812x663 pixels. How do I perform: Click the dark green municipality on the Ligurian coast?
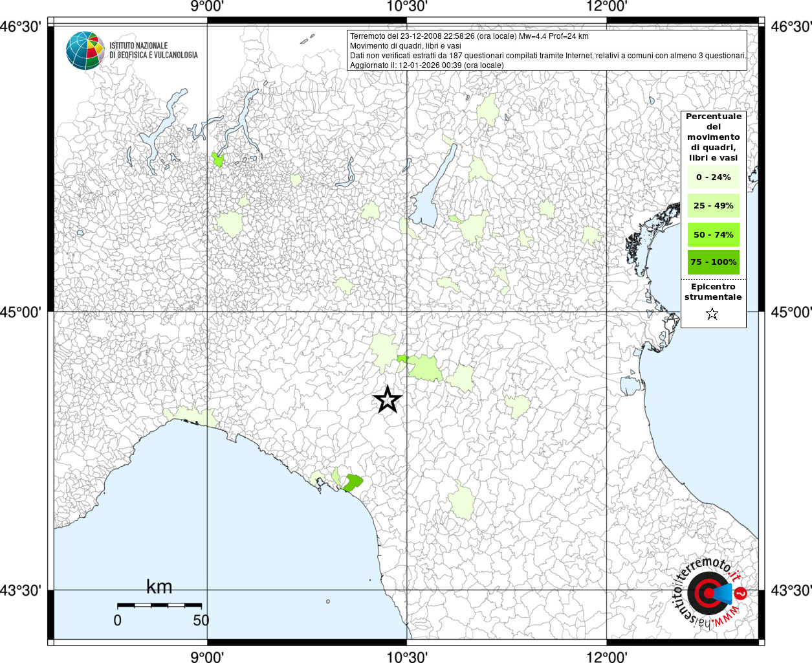pyautogui.click(x=353, y=482)
